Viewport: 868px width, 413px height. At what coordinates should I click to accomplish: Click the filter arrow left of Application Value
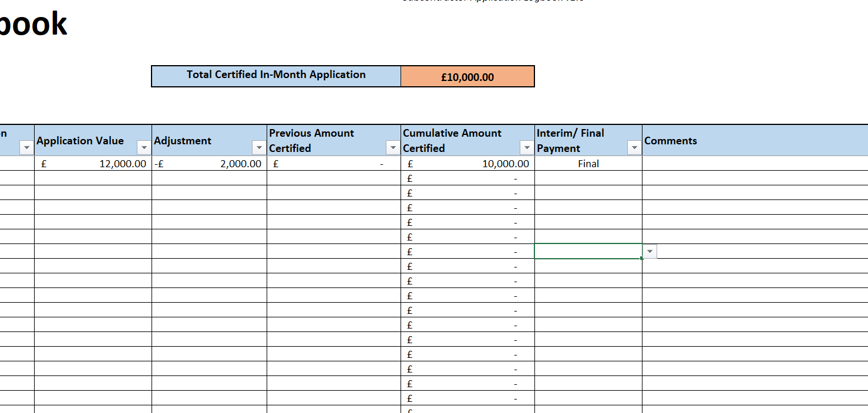[26, 148]
